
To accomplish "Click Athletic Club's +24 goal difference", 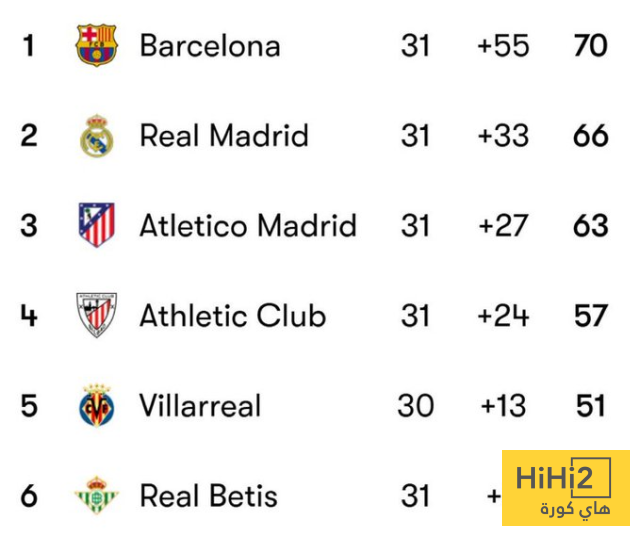I will [503, 316].
